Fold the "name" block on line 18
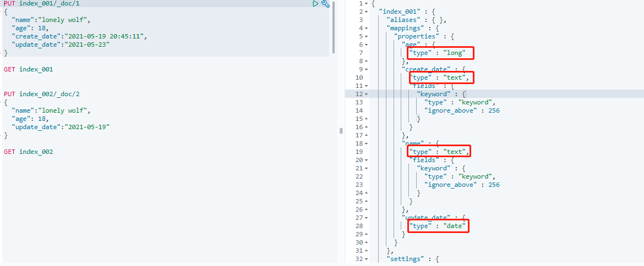 pyautogui.click(x=367, y=143)
